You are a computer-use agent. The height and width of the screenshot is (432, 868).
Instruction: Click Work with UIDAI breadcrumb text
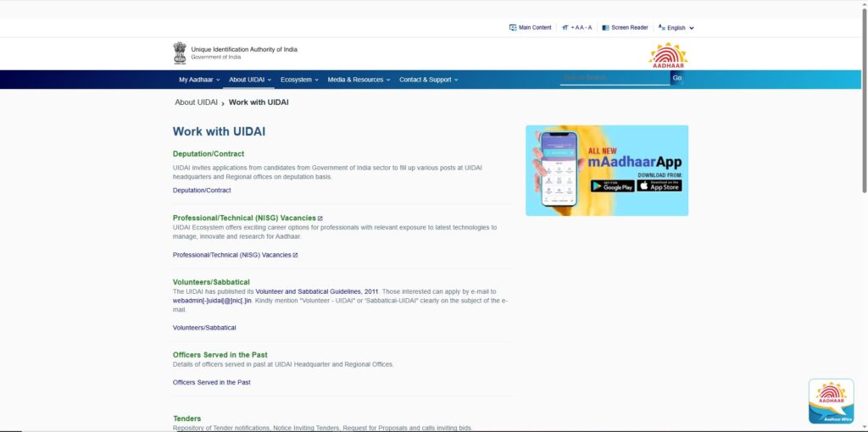[x=259, y=102]
